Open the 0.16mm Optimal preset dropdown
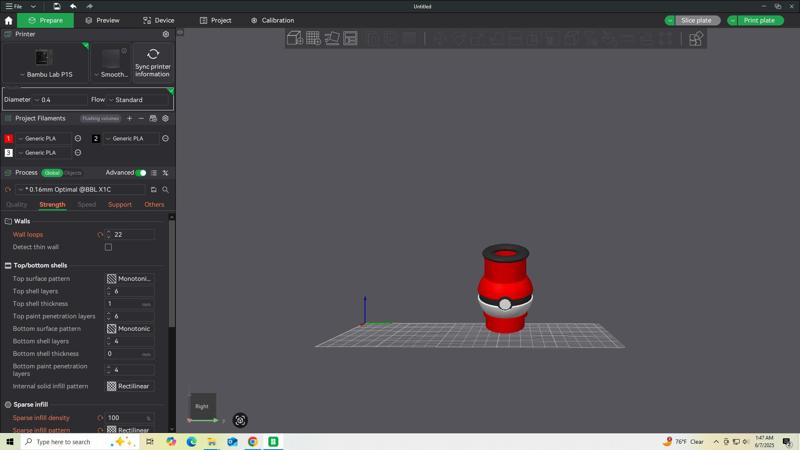This screenshot has width=800, height=450. (80, 189)
